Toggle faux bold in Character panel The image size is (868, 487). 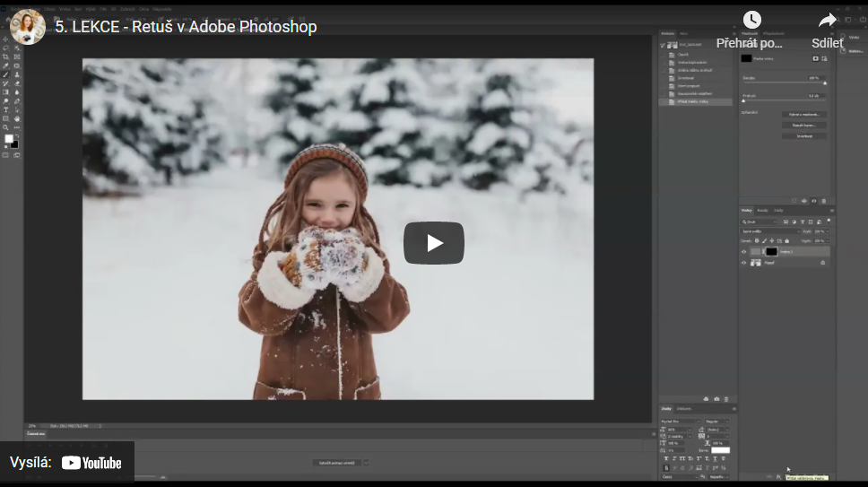tap(666, 459)
